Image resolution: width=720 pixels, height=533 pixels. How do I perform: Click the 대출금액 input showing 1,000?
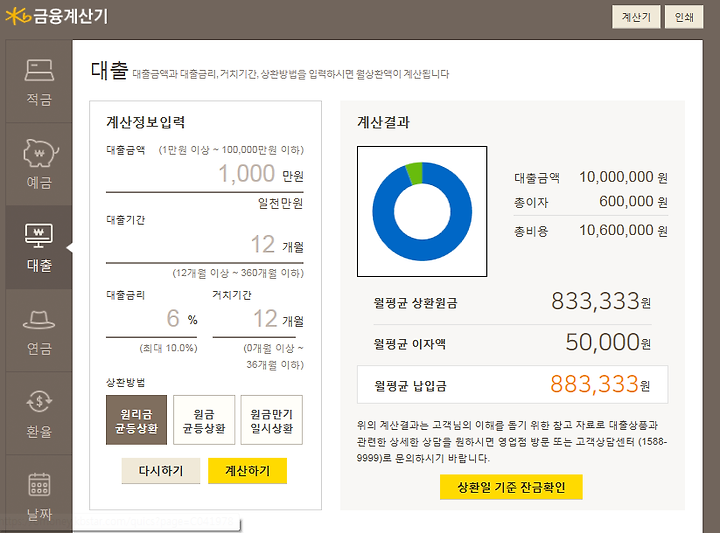point(204,174)
